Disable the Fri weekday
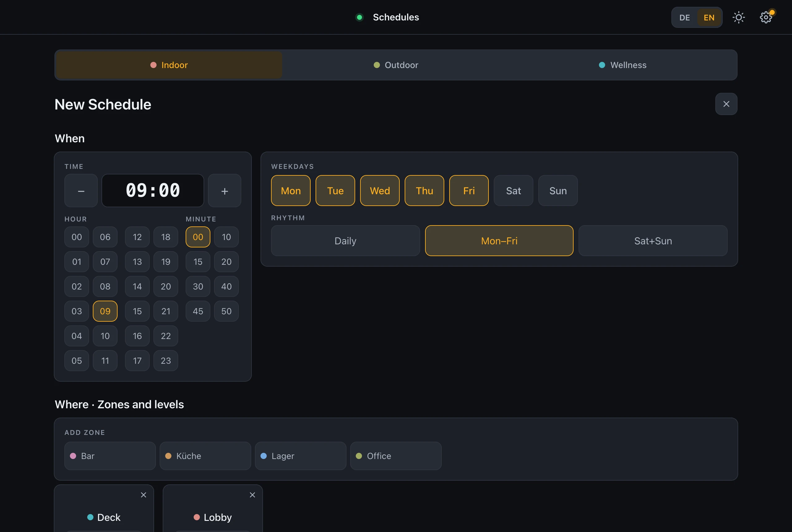The width and height of the screenshot is (792, 532). [x=469, y=190]
